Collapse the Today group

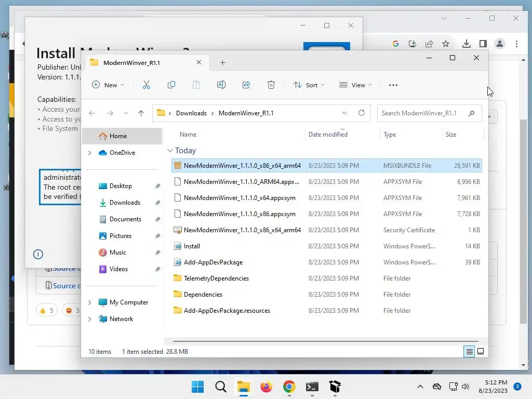pyautogui.click(x=170, y=150)
